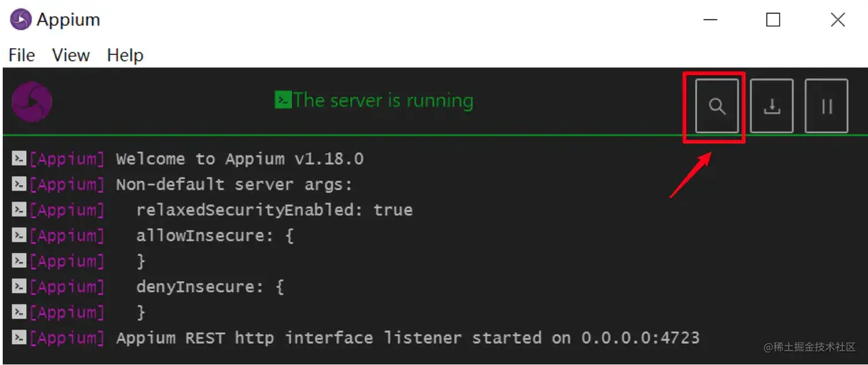Click the denyInsecure log entry
868x365 pixels.
210,287
